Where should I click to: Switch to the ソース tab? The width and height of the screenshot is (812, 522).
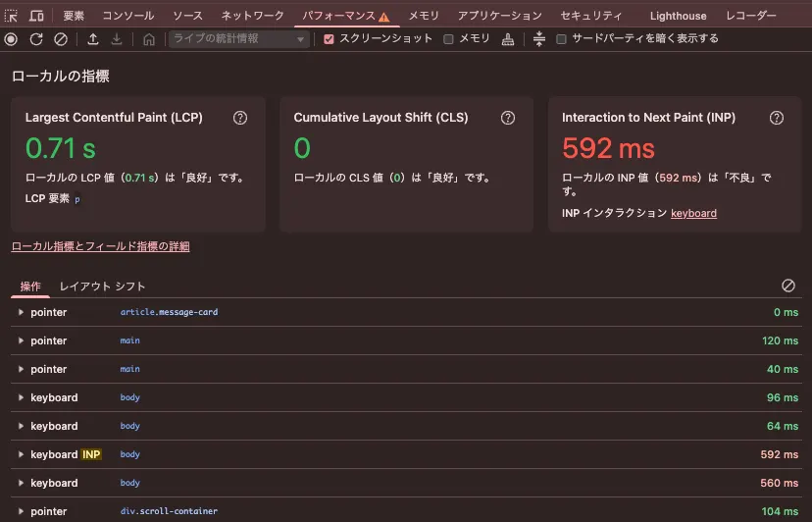(x=187, y=16)
